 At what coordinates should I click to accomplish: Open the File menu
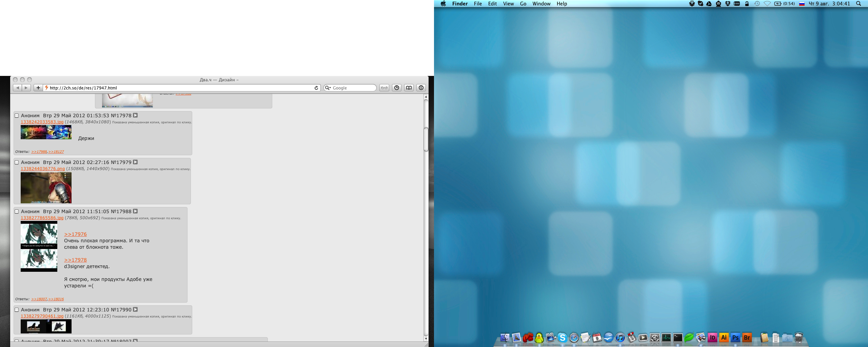[x=478, y=4]
